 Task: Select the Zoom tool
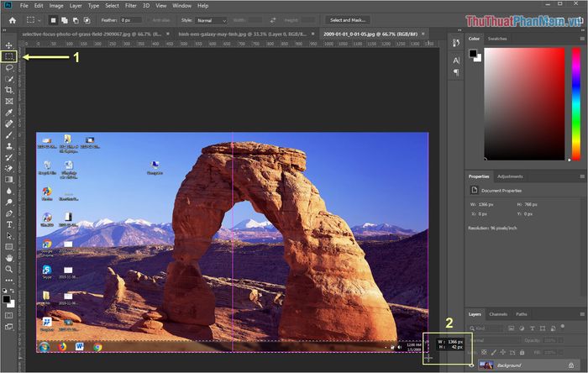click(x=9, y=269)
